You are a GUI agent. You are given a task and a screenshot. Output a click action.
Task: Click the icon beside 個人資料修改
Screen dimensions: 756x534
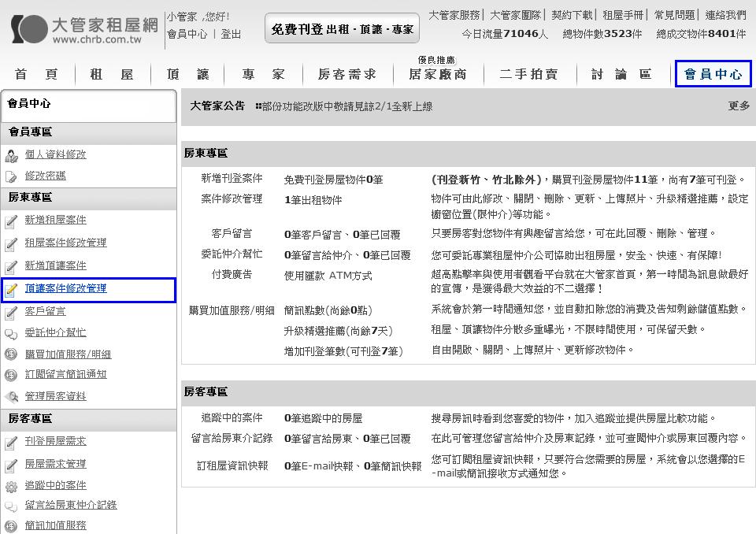click(11, 156)
